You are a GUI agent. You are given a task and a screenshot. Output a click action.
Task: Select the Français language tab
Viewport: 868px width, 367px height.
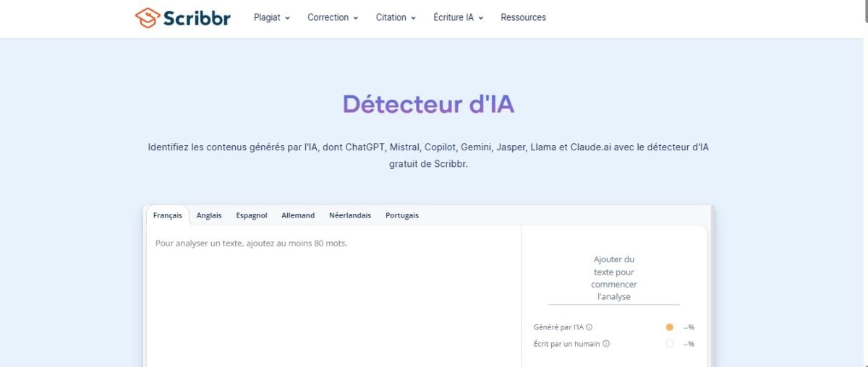tap(168, 215)
